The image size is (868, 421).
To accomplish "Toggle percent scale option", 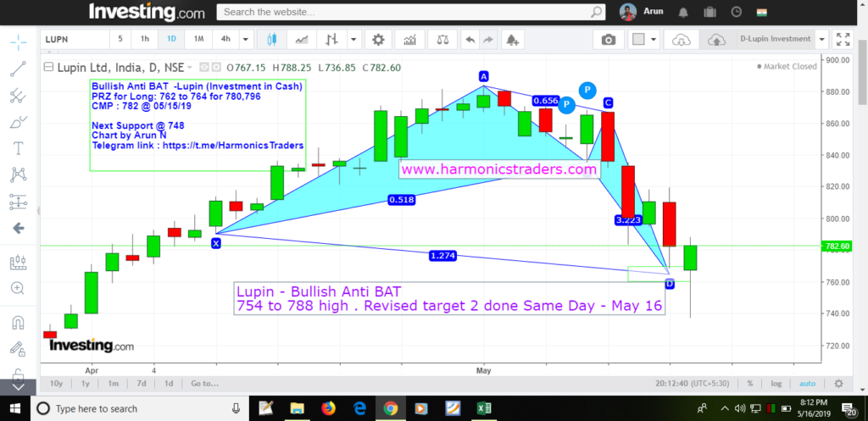I will [x=749, y=383].
